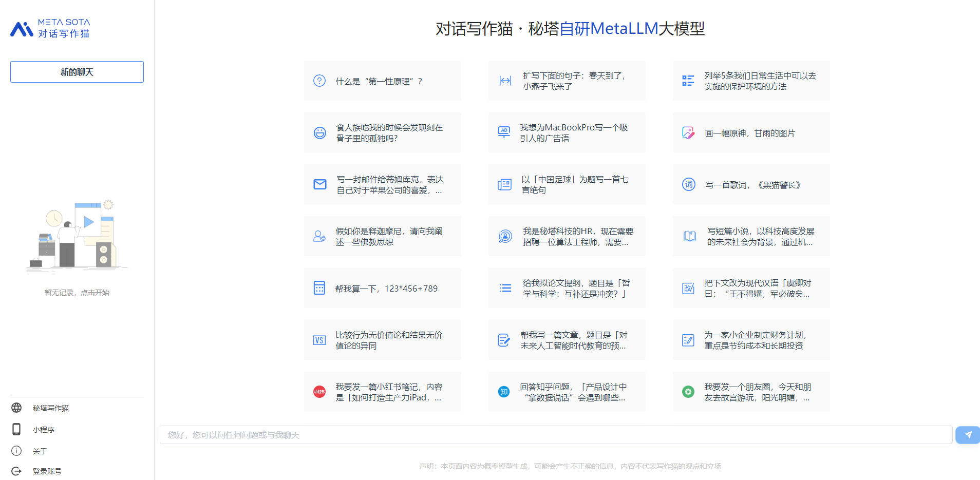Click the VS comparison icon
Image resolution: width=980 pixels, height=480 pixels.
(x=319, y=340)
